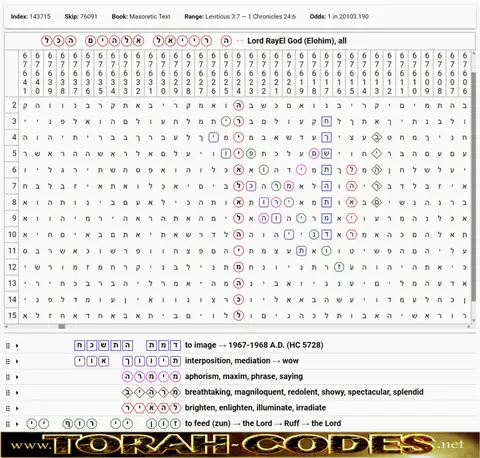480x458 pixels.
Task: Click the 'breathtaking, magniloquent, redolent' translation text
Action: pyautogui.click(x=304, y=392)
